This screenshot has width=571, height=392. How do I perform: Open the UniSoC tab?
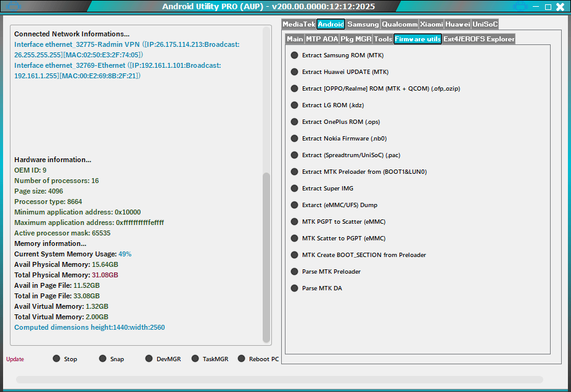pyautogui.click(x=485, y=24)
